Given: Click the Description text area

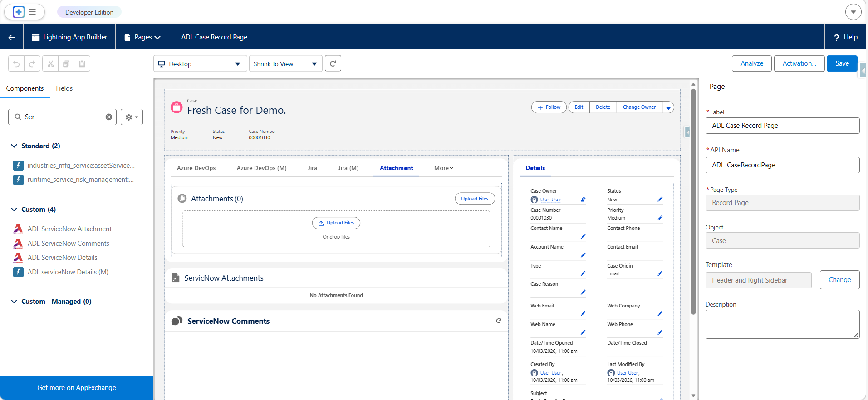Looking at the screenshot, I should pyautogui.click(x=782, y=324).
